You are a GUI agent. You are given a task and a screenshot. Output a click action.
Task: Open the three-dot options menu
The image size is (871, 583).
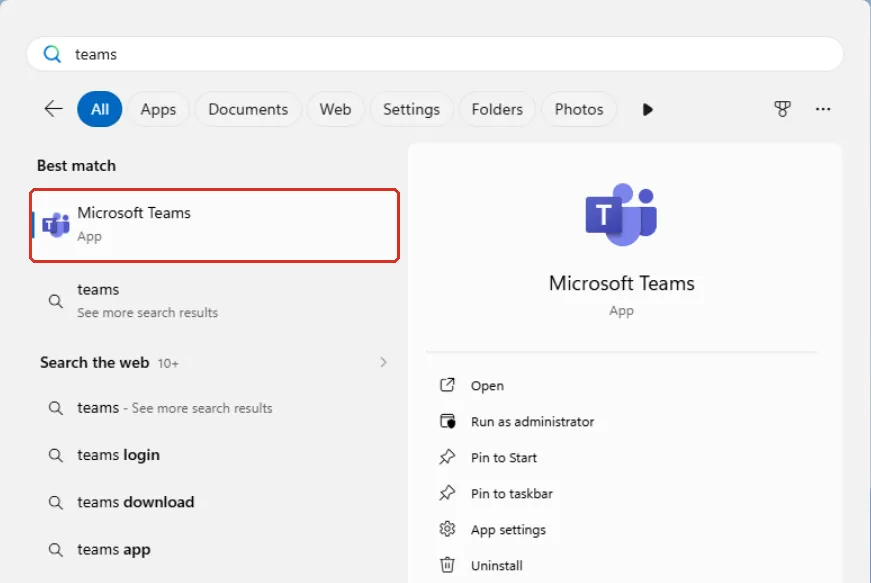(x=823, y=109)
